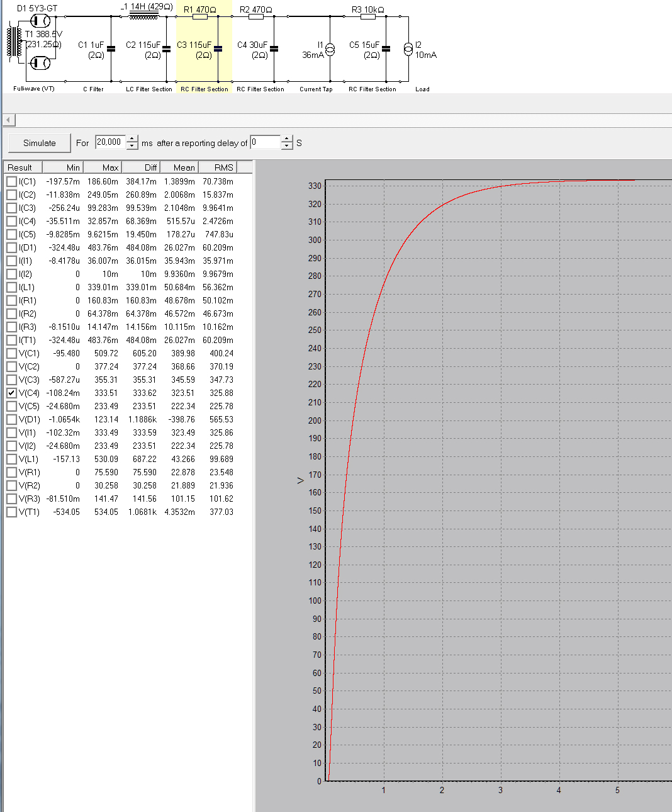Enable the I(C1) trace checkbox
The image size is (672, 812).
coord(11,181)
